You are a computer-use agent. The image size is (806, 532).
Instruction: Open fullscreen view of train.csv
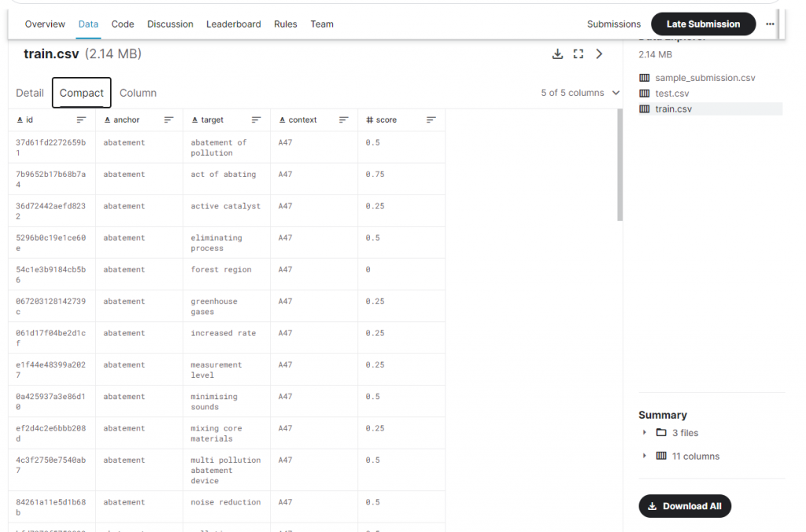click(579, 54)
